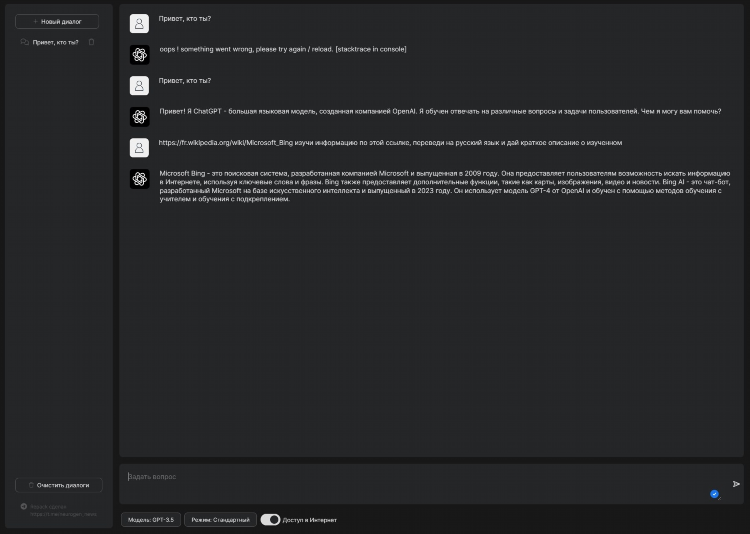The height and width of the screenshot is (534, 750).
Task: Select the 'Привет, кто ты?' dialog in sidebar
Action: coord(57,42)
